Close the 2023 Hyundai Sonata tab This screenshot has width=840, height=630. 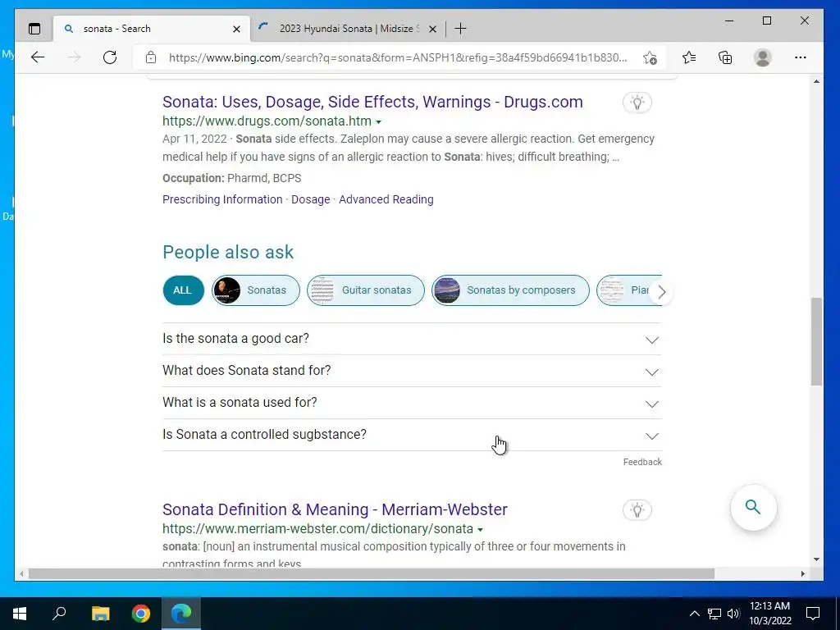[433, 29]
